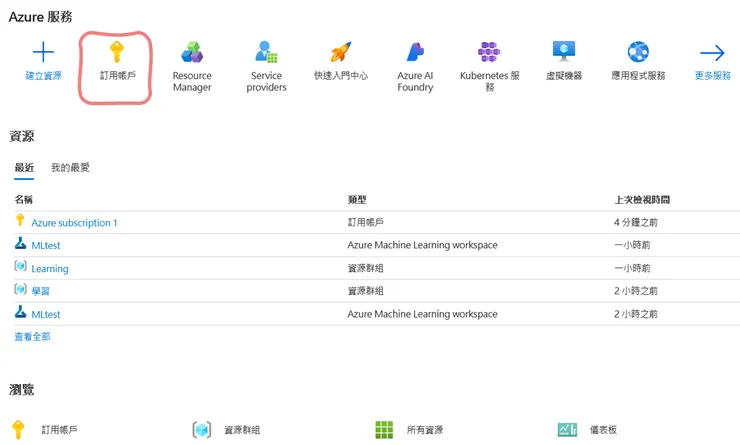Click the 類型 column header
Image resolution: width=740 pixels, height=445 pixels.
pos(357,200)
